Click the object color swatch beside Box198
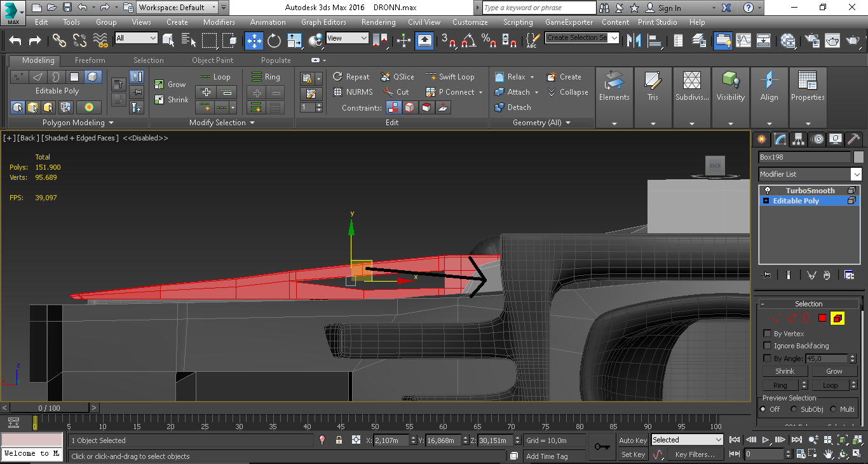Image resolution: width=868 pixels, height=464 pixels. tap(858, 157)
